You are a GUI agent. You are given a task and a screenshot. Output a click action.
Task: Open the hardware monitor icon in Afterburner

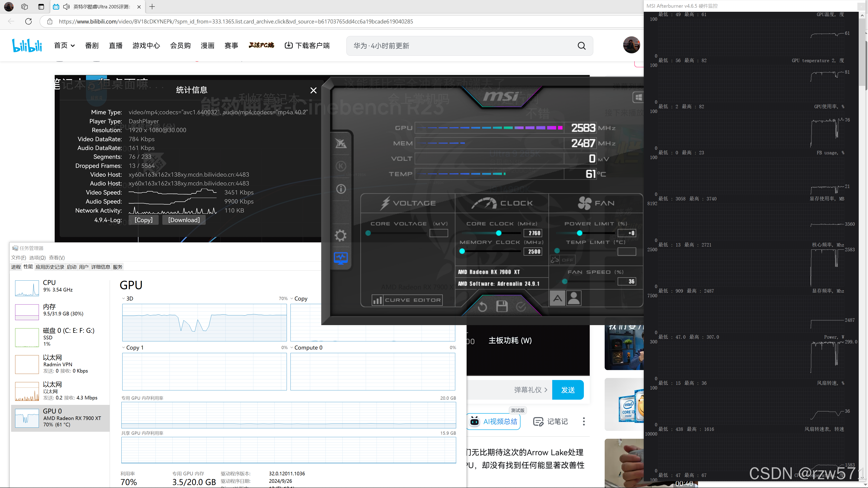[x=341, y=258]
